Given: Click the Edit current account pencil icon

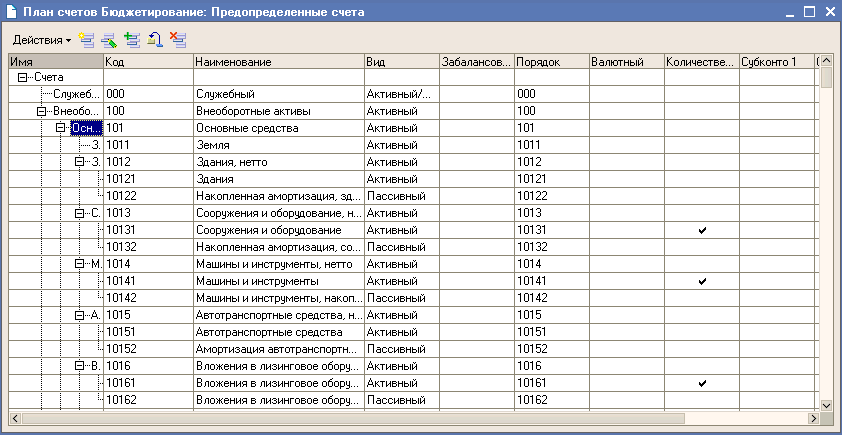Looking at the screenshot, I should point(109,39).
